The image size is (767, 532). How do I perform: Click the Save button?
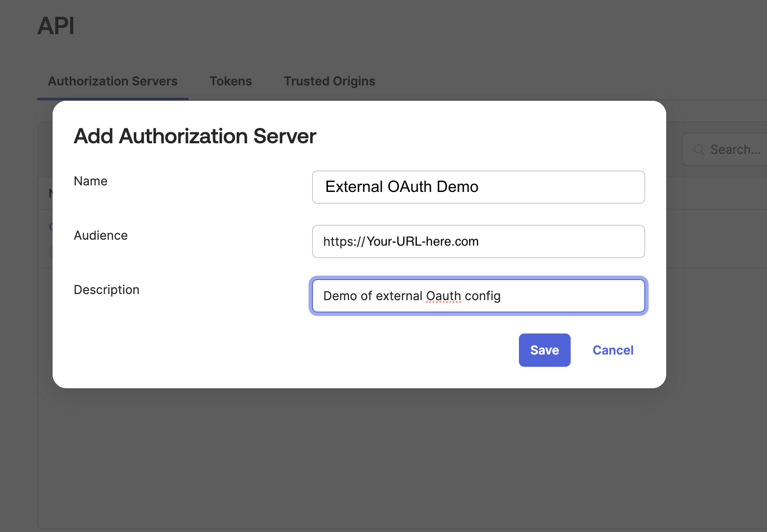tap(544, 350)
